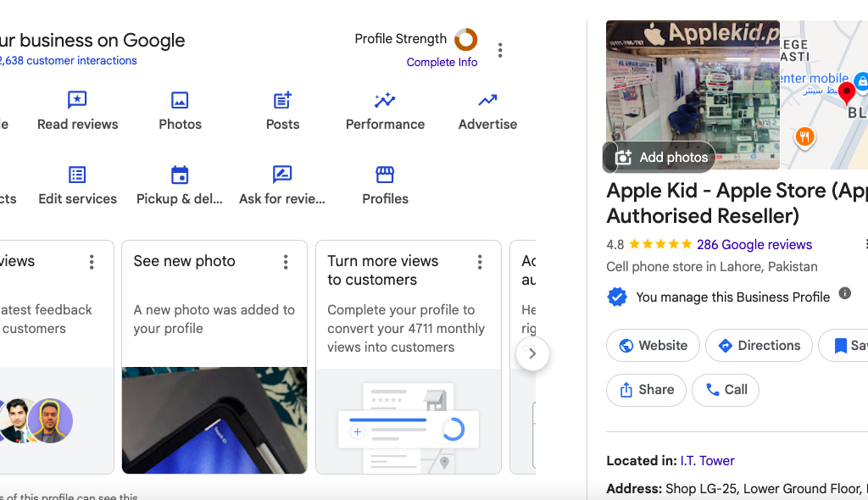Viewport: 868px width, 500px height.
Task: Open options menu on Turn more views card
Action: pos(480,262)
